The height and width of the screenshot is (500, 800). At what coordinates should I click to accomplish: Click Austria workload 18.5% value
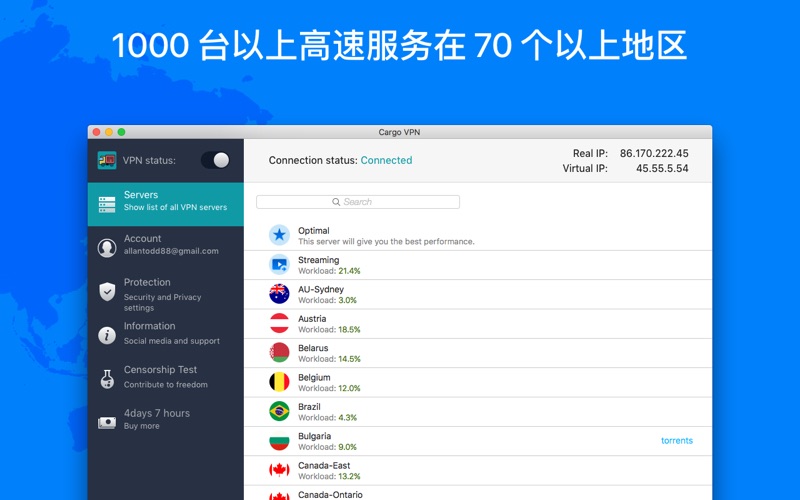click(x=349, y=330)
